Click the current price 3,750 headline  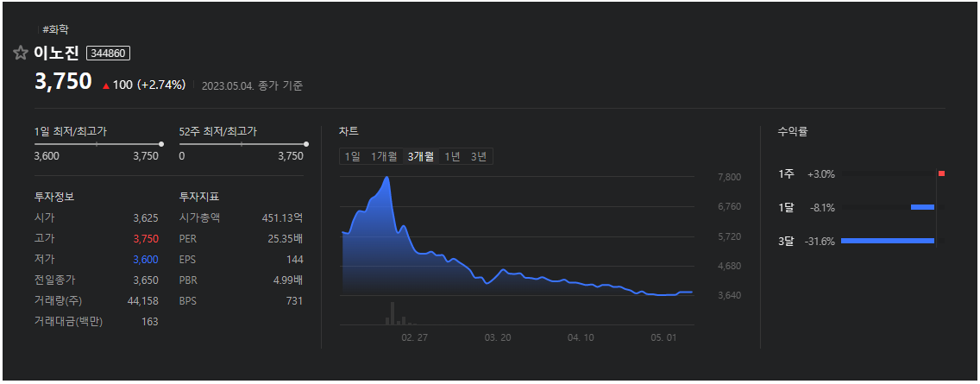point(63,82)
